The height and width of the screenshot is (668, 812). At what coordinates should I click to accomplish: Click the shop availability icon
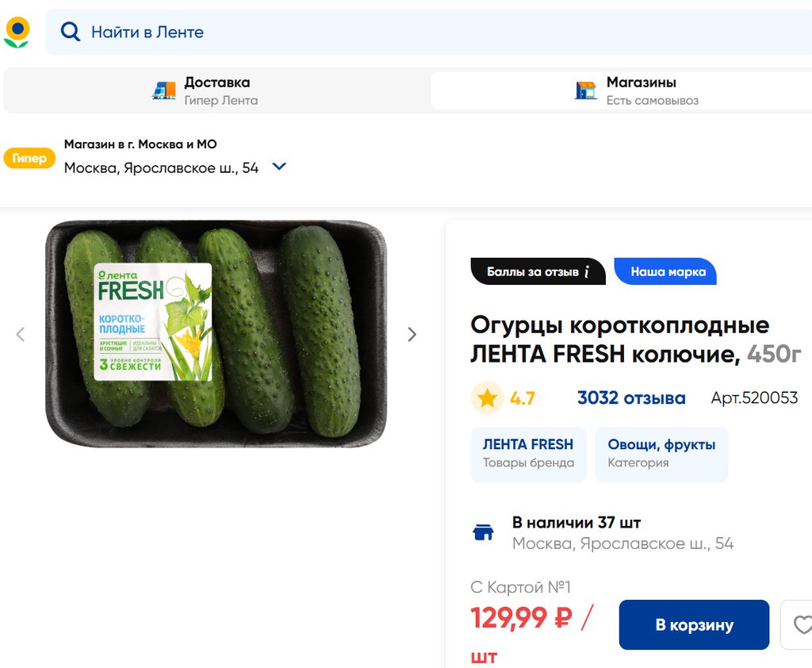pos(483,532)
